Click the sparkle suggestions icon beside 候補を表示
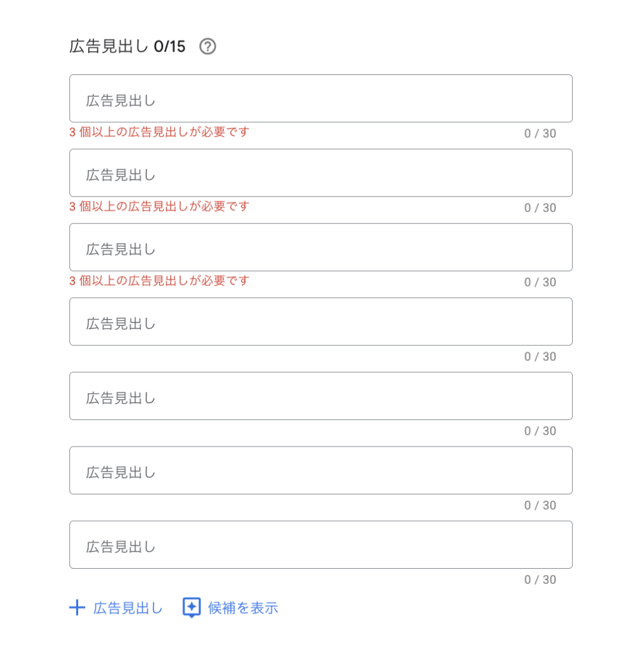 click(192, 608)
